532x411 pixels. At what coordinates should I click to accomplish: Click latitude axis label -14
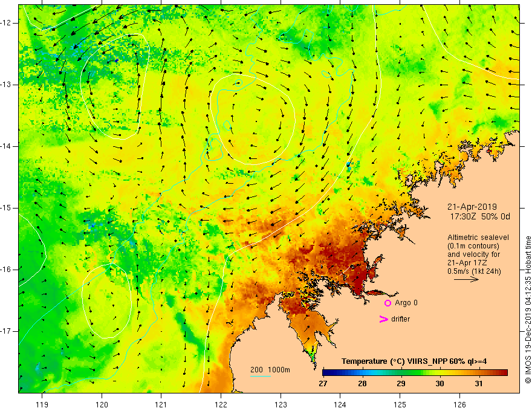coord(6,146)
